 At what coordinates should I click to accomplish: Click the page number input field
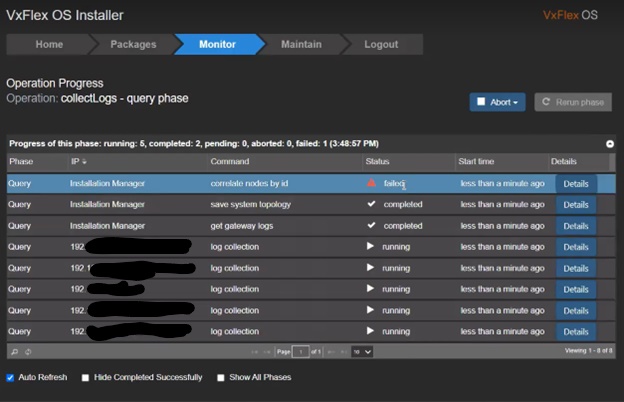coord(298,351)
